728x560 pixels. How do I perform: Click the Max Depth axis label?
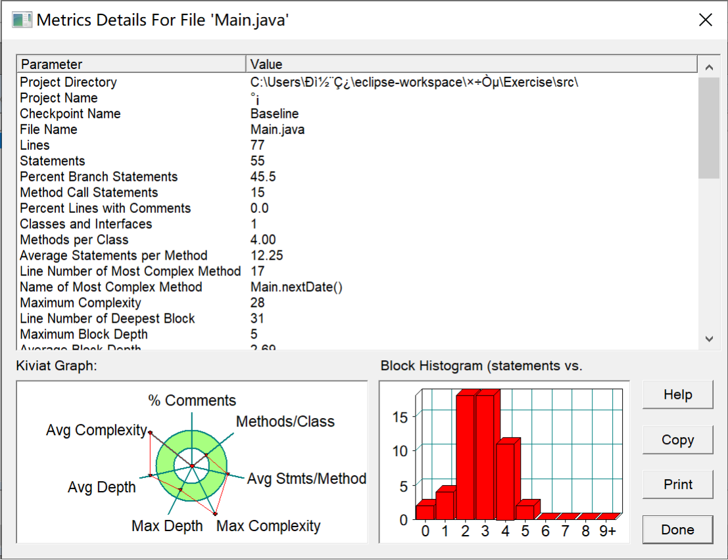pos(167,526)
